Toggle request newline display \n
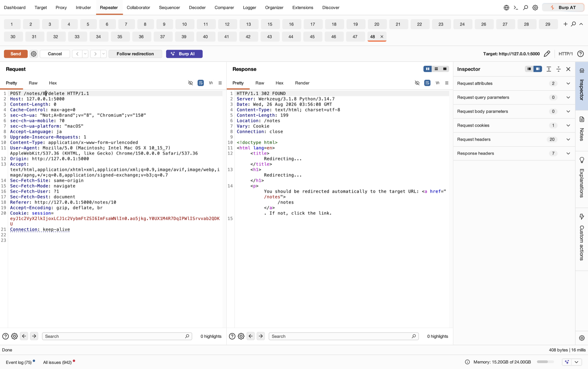This screenshot has width=588, height=369. point(211,83)
